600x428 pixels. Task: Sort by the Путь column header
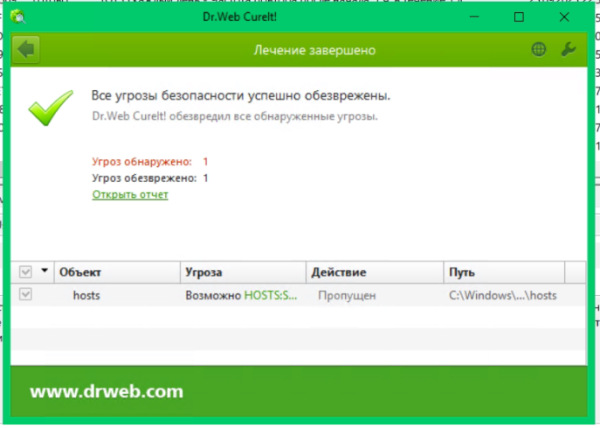point(504,272)
